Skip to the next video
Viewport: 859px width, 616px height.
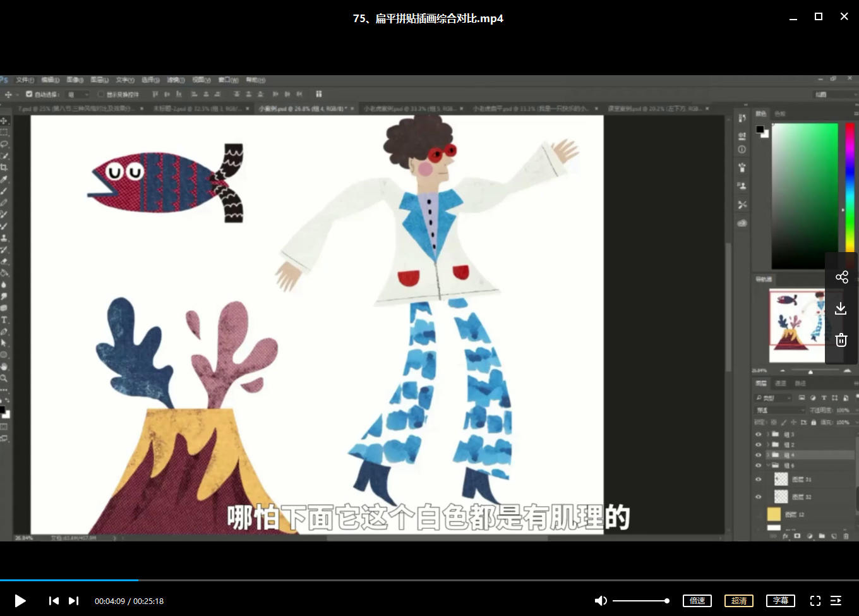74,601
